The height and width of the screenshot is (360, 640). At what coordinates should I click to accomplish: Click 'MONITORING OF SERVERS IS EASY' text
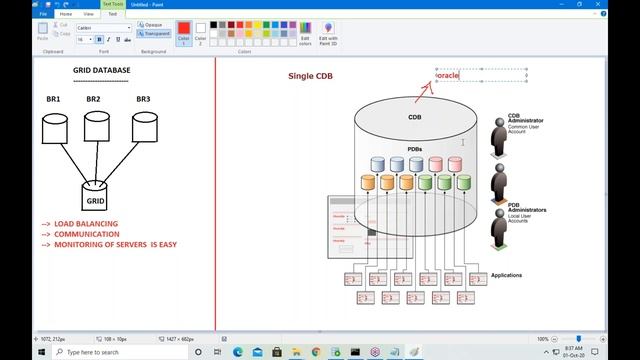click(x=116, y=244)
